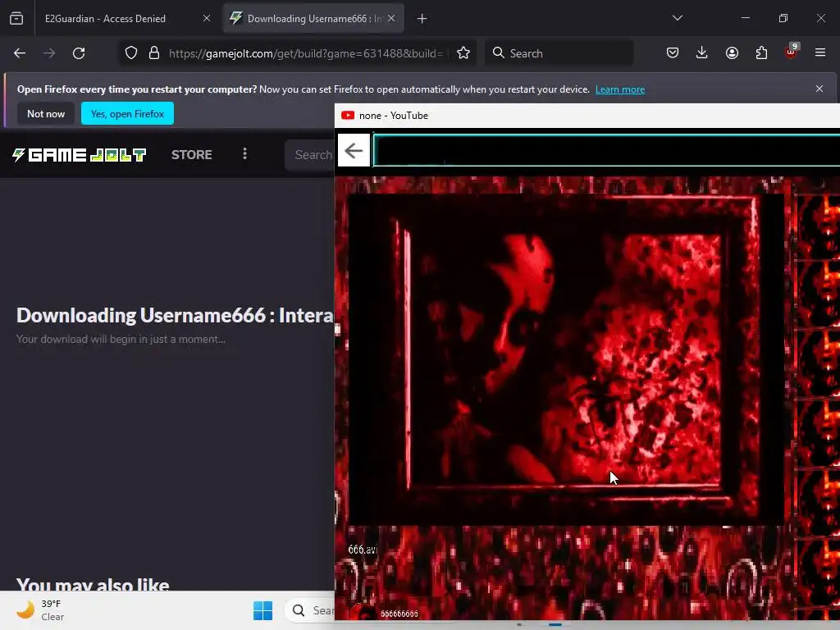Open the Firefox hamburger application menu
The image size is (840, 630).
tap(820, 52)
